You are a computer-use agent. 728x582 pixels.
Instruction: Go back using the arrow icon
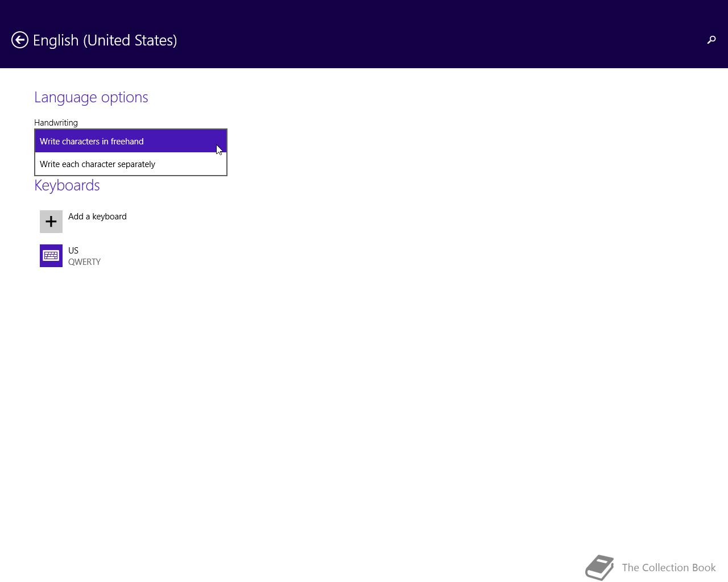[x=20, y=40]
